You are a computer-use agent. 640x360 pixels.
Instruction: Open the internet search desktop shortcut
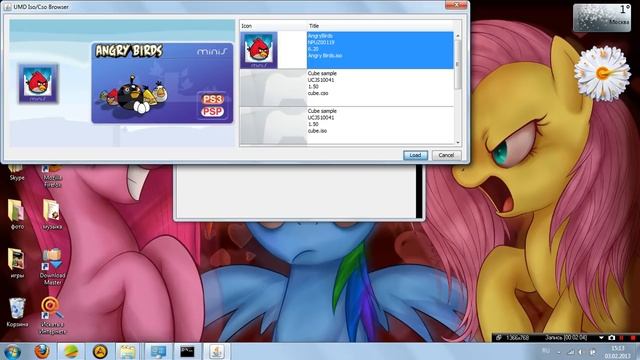coord(53,316)
